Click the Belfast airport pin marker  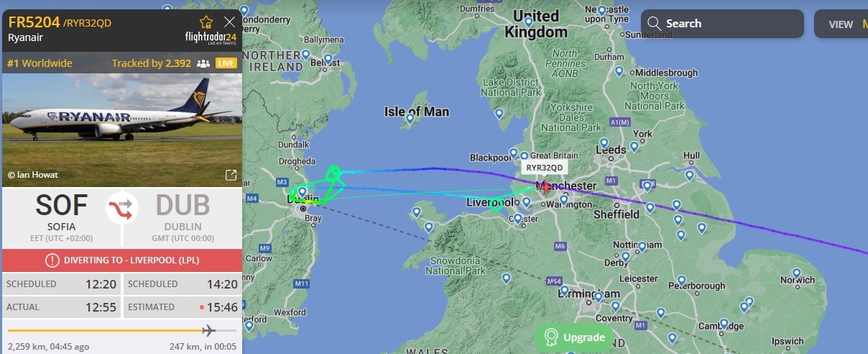(328, 60)
